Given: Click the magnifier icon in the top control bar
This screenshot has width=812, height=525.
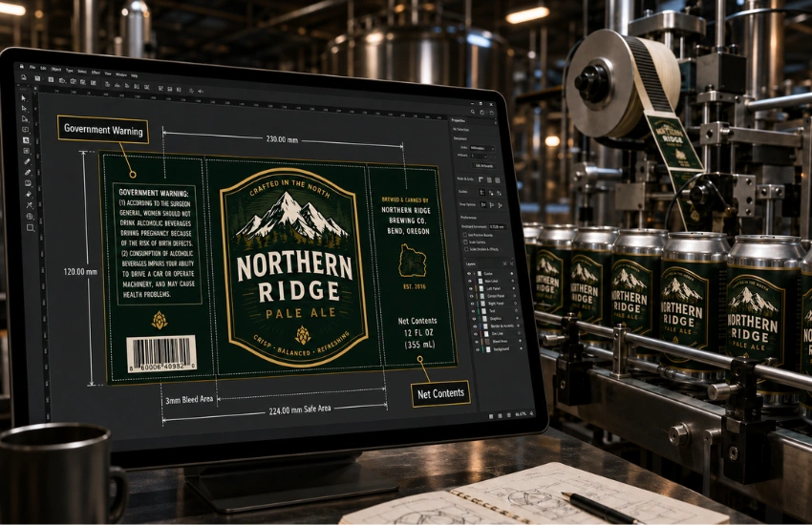Looking at the screenshot, I should [191, 91].
